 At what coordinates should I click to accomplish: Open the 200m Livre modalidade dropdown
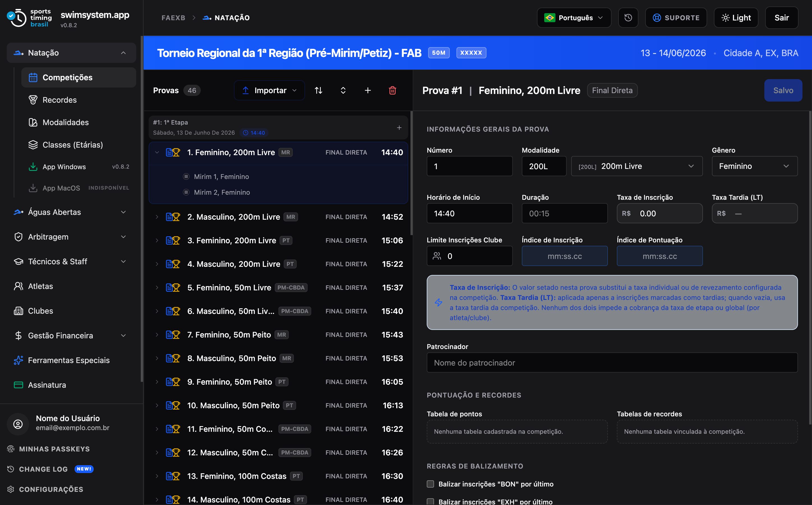point(637,166)
